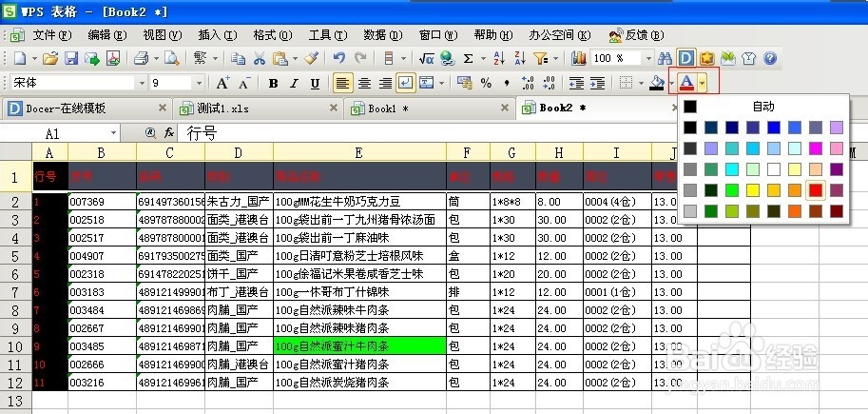Toggle the Docer D templates button

pyautogui.click(x=685, y=58)
